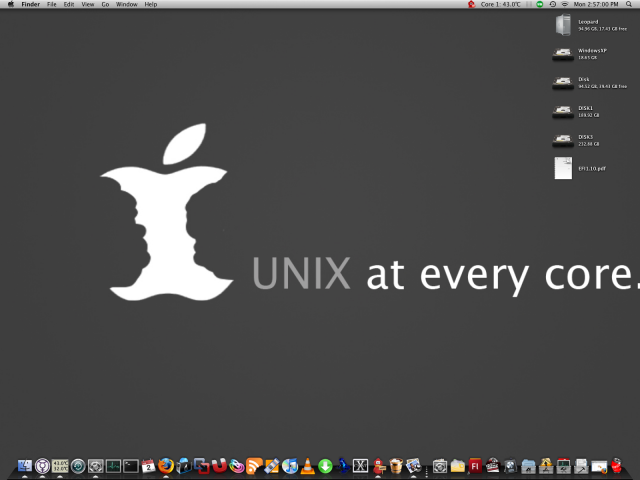
Task: Launch Preview from the Dock
Action: pos(413,466)
